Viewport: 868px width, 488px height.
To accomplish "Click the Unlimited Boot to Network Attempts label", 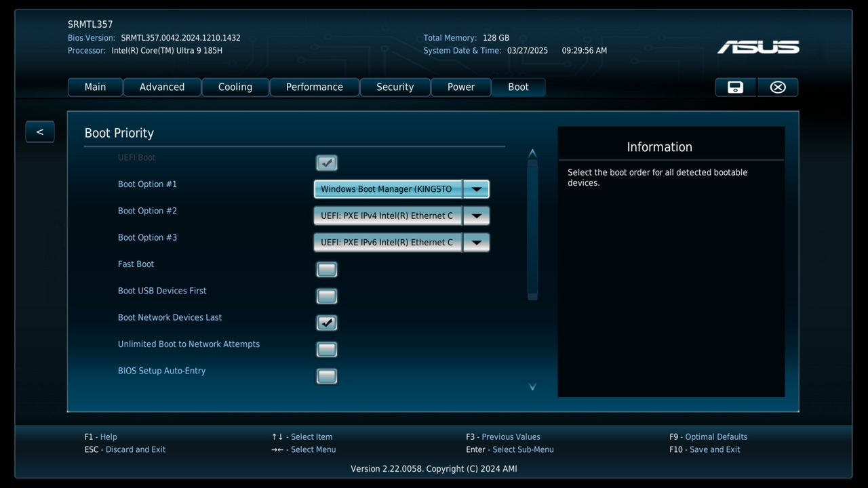I will click(x=189, y=344).
